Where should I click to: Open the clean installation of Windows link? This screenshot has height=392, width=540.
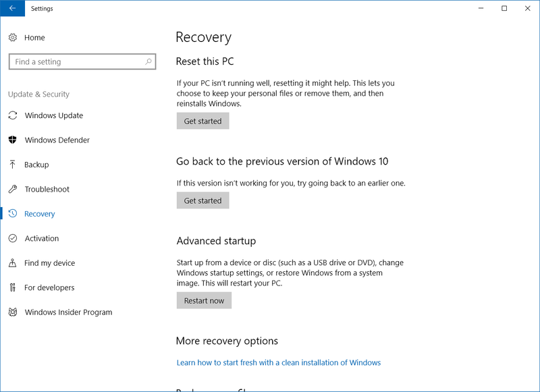(279, 362)
